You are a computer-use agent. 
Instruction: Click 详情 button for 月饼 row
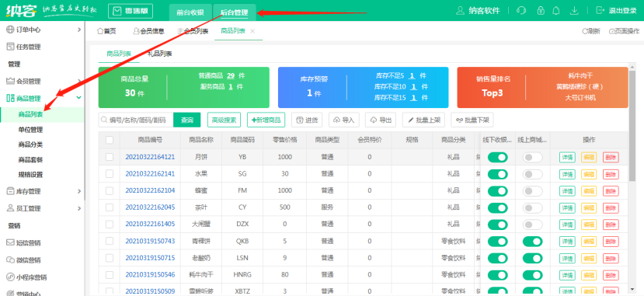(x=567, y=157)
